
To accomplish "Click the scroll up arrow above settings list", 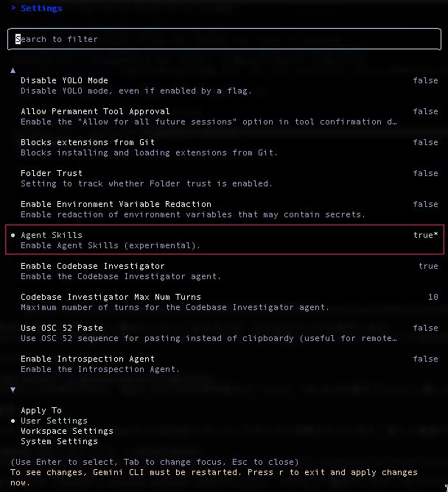I will (13, 70).
